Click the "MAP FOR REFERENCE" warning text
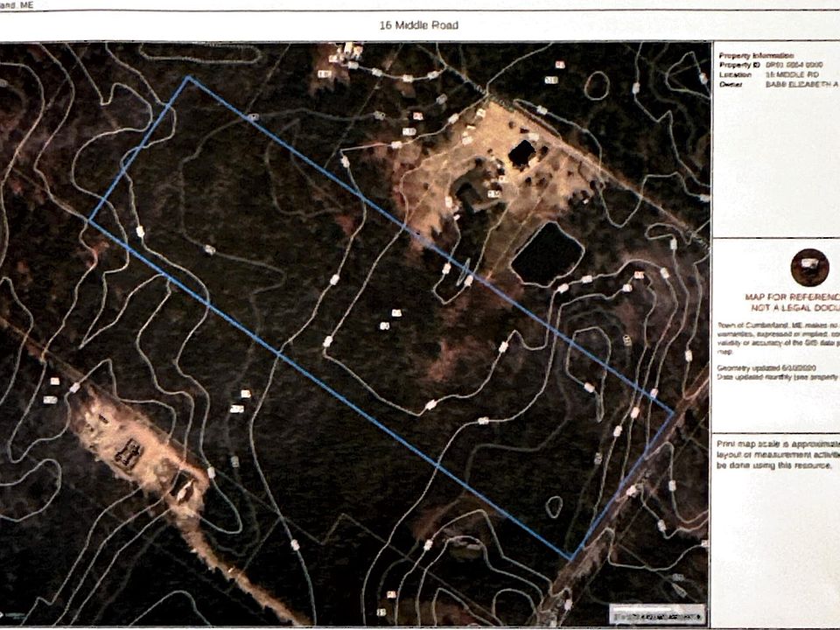 click(792, 302)
